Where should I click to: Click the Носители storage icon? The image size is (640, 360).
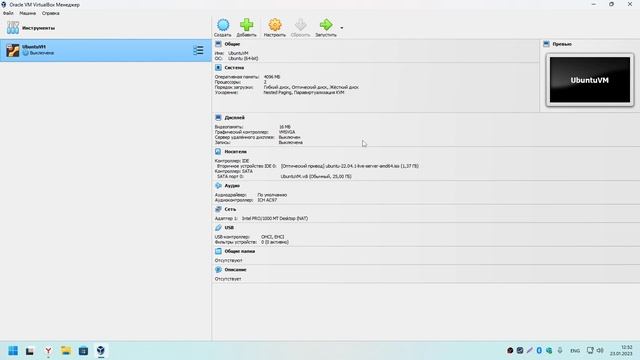[218, 151]
